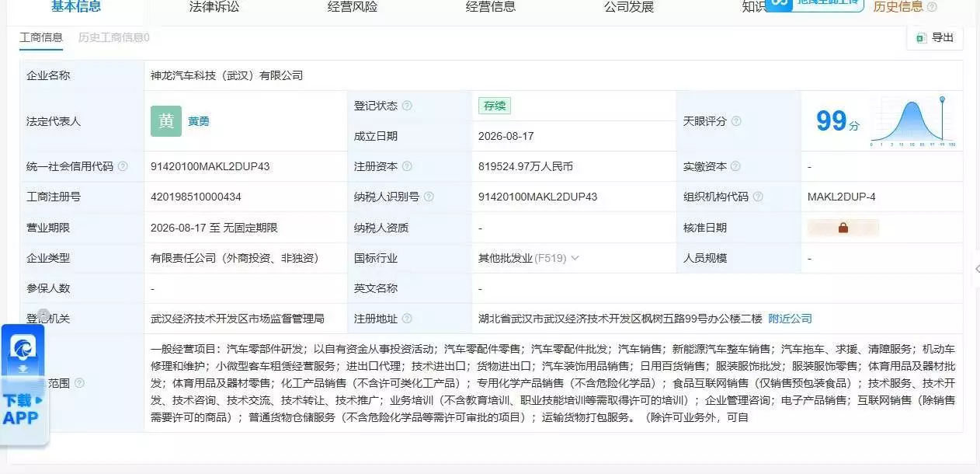Open the 历史信息 tab
Image resolution: width=980 pixels, height=474 pixels.
[x=898, y=7]
